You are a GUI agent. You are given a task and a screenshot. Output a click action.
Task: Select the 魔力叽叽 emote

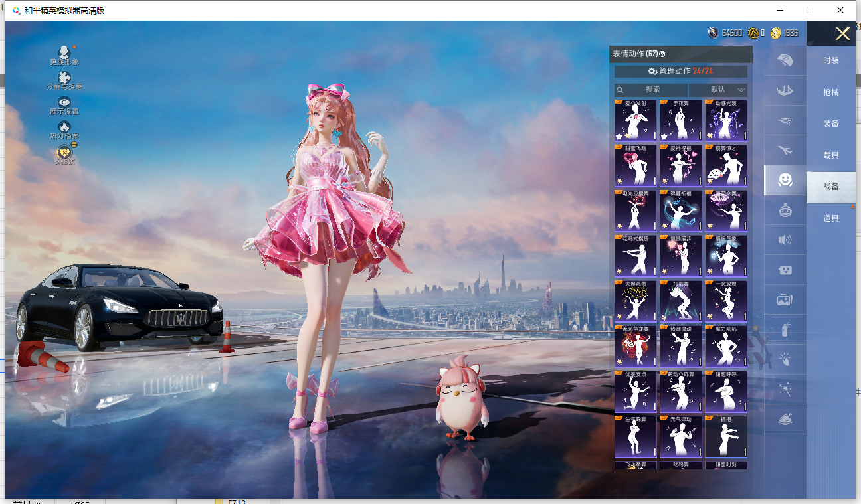(x=726, y=346)
